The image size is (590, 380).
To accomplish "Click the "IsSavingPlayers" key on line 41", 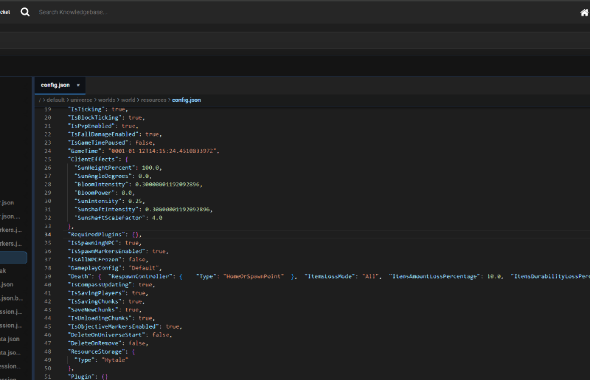I will tap(96, 293).
